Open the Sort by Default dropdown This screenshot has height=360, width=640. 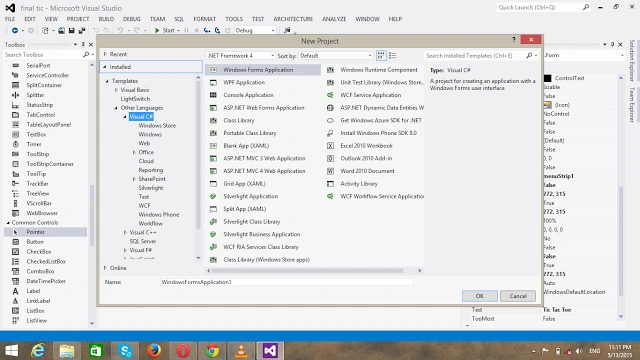pos(336,56)
